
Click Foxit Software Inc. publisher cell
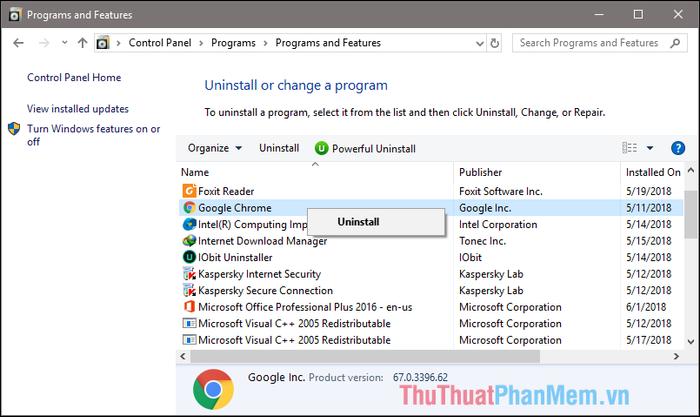pyautogui.click(x=501, y=192)
